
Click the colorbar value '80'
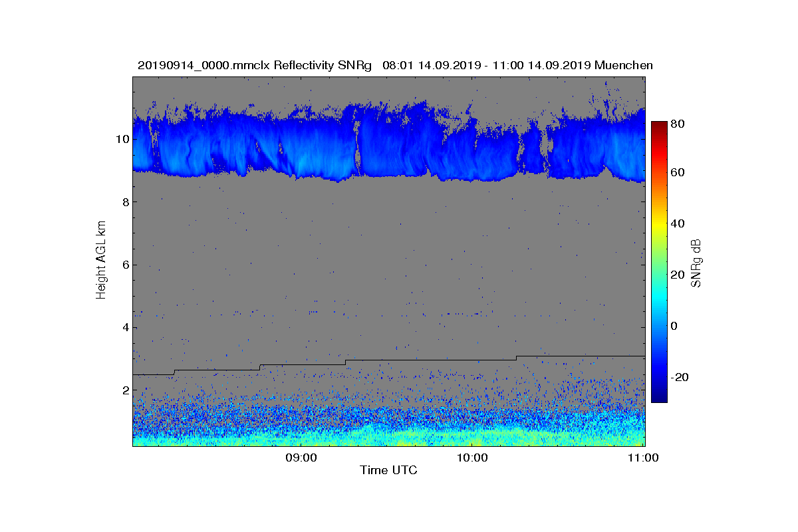pyautogui.click(x=679, y=123)
